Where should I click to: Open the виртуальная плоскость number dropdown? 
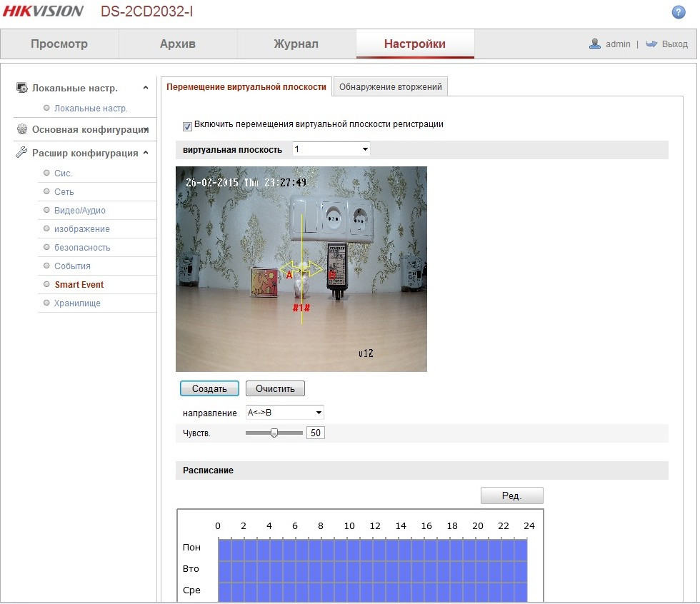[x=331, y=149]
